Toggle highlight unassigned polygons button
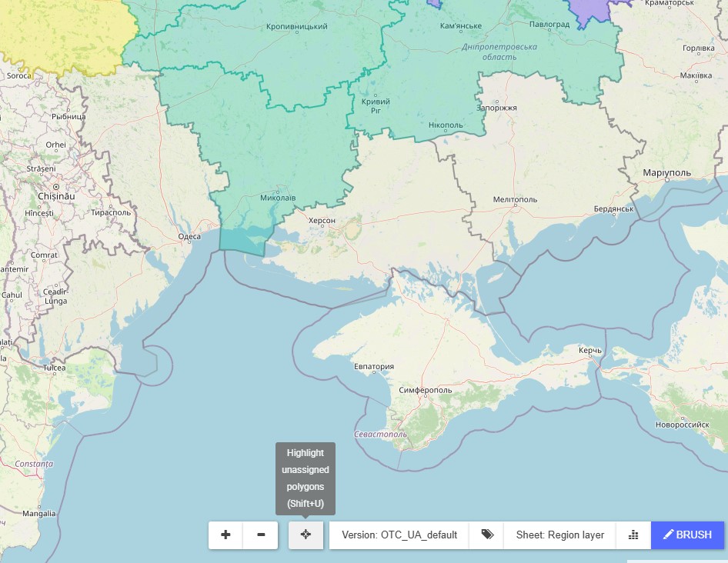Screen dimensions: 728x563 point(306,535)
